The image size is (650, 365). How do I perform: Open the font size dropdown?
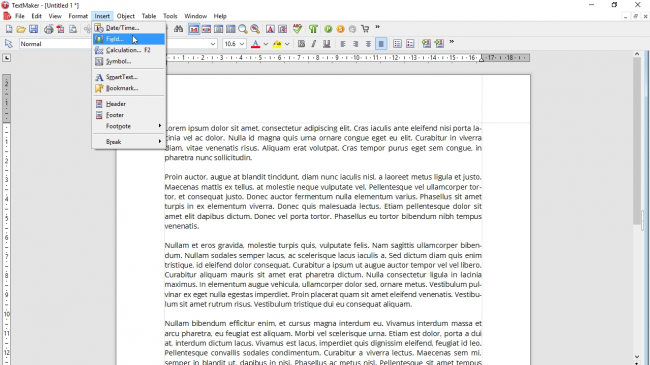tap(235, 44)
